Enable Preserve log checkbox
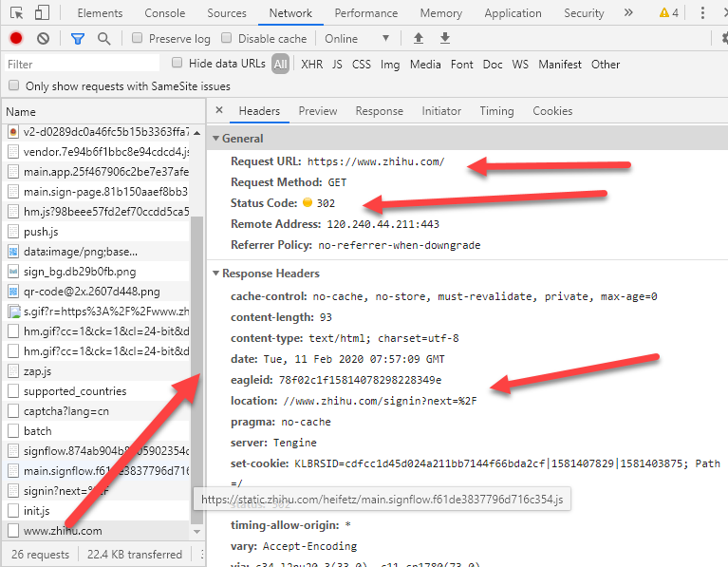The image size is (728, 567). [x=137, y=38]
